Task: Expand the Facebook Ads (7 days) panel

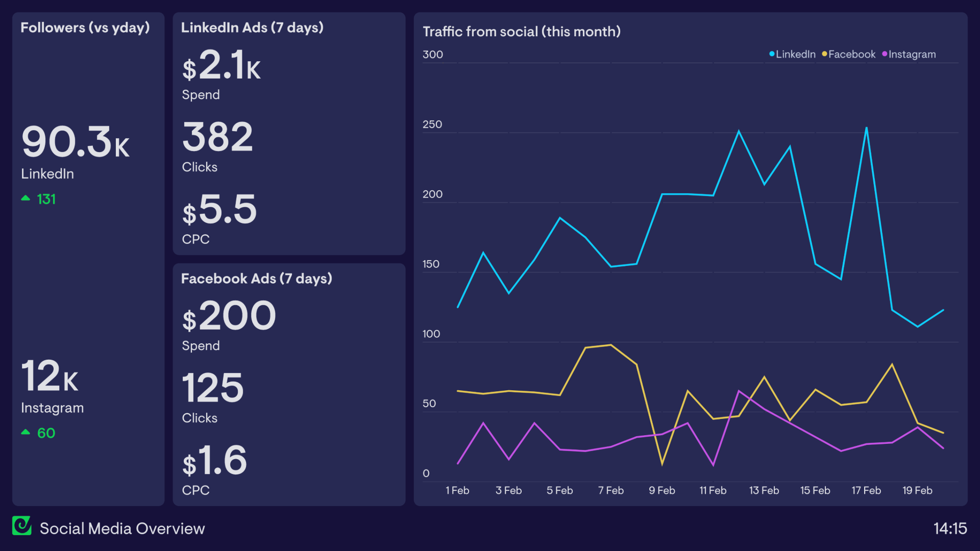Action: [x=256, y=279]
